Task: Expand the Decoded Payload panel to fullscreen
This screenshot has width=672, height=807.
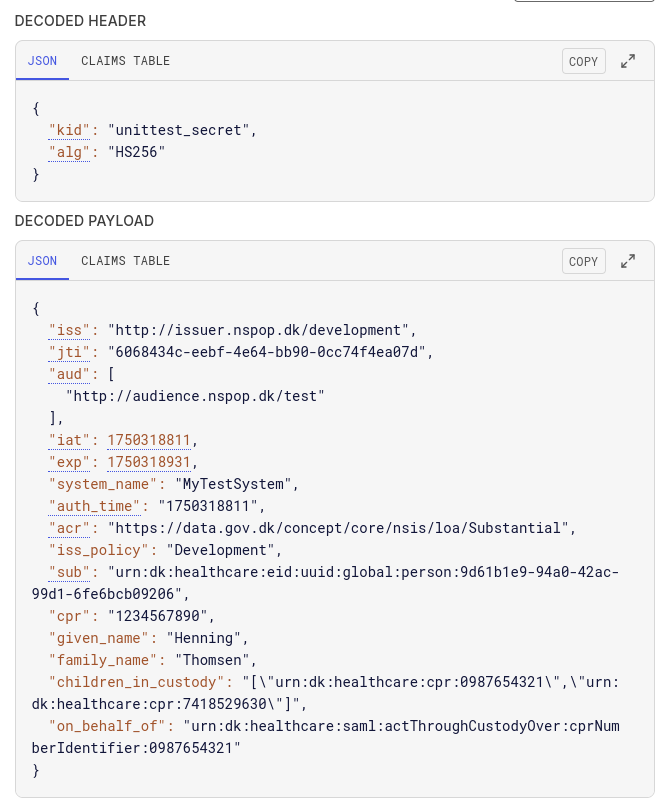Action: (x=628, y=261)
